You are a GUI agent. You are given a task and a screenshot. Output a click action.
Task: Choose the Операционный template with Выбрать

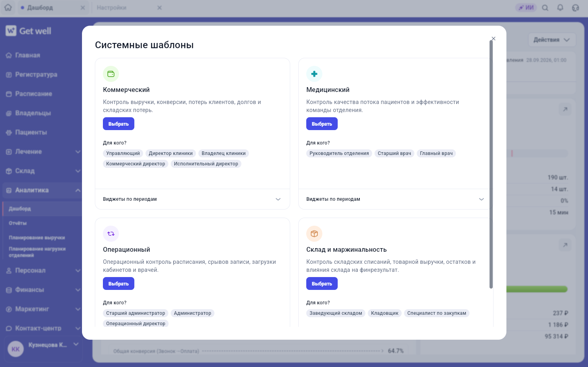(x=119, y=283)
